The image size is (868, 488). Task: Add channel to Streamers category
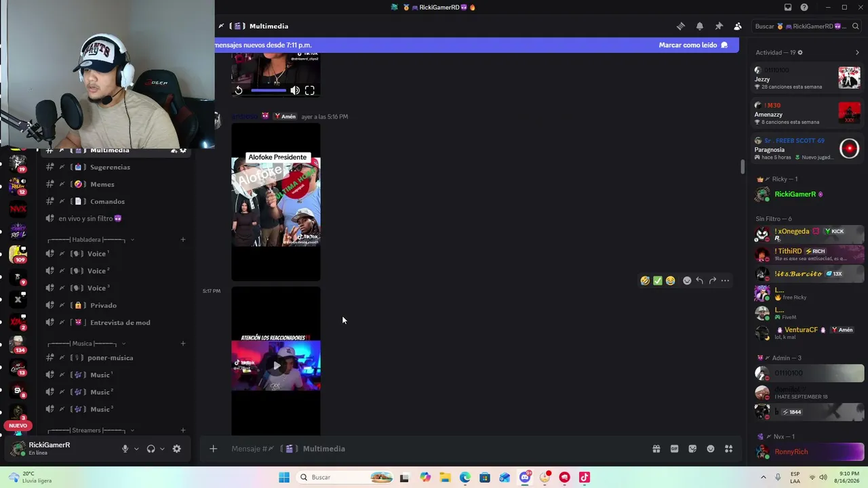click(183, 430)
